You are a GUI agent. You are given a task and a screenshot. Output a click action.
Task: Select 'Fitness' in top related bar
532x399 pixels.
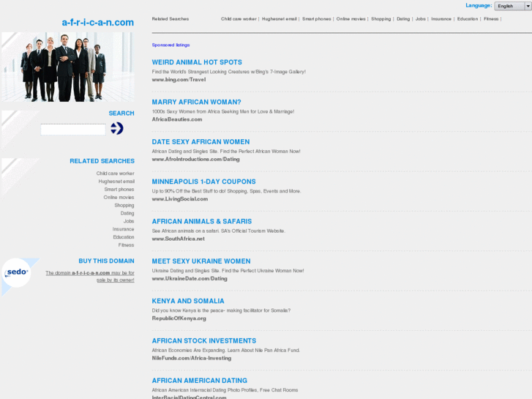(x=491, y=19)
